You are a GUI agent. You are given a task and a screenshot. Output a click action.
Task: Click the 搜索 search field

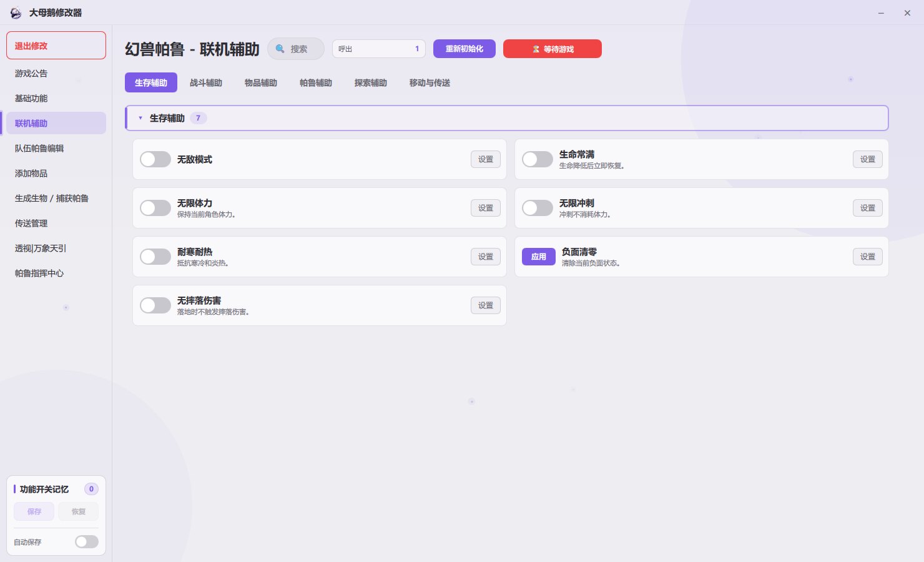296,49
